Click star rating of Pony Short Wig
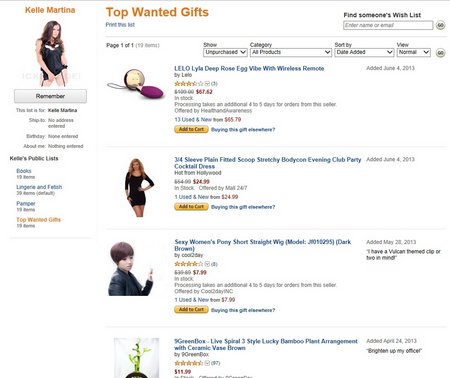450x378 pixels. [x=189, y=264]
